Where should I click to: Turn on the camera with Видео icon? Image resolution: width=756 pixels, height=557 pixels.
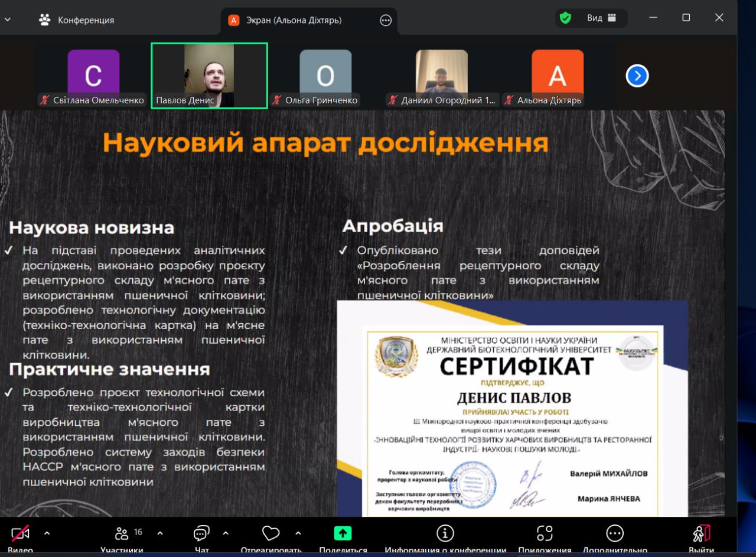(x=20, y=534)
